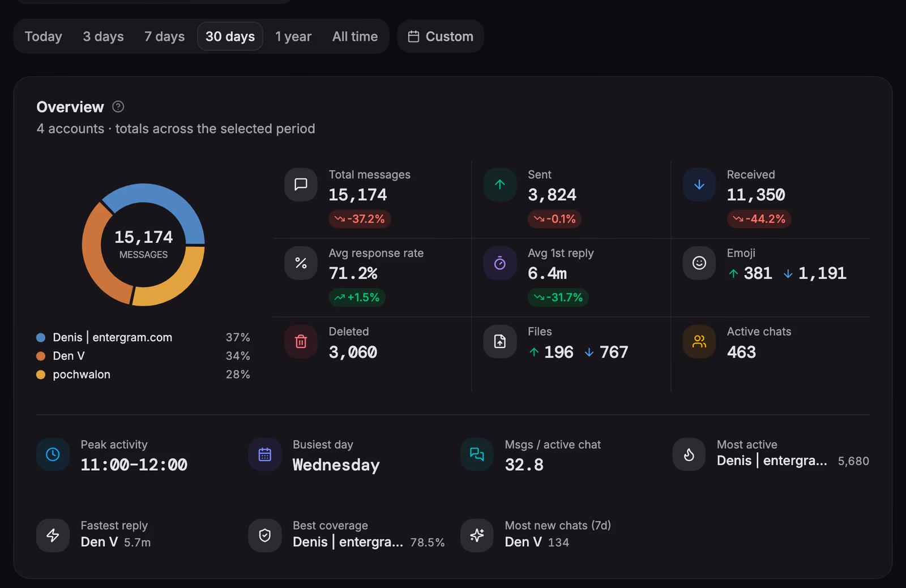
Task: Click the +1.5% response rate badge
Action: pos(357,298)
